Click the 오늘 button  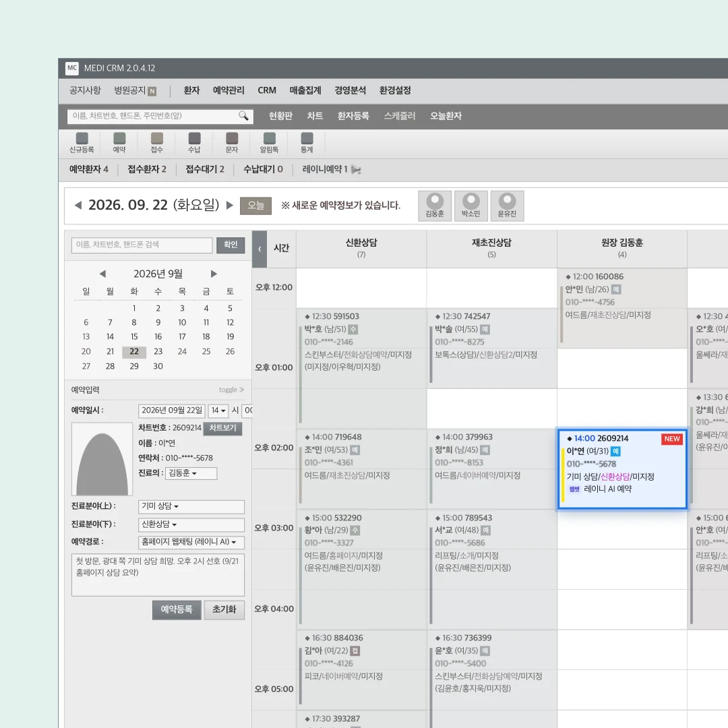pos(256,206)
